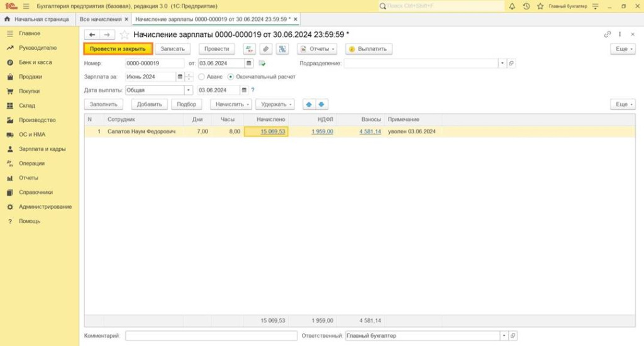Select the Окончательный расчет radio button
Screen dimensions: 644x346
pyautogui.click(x=231, y=77)
